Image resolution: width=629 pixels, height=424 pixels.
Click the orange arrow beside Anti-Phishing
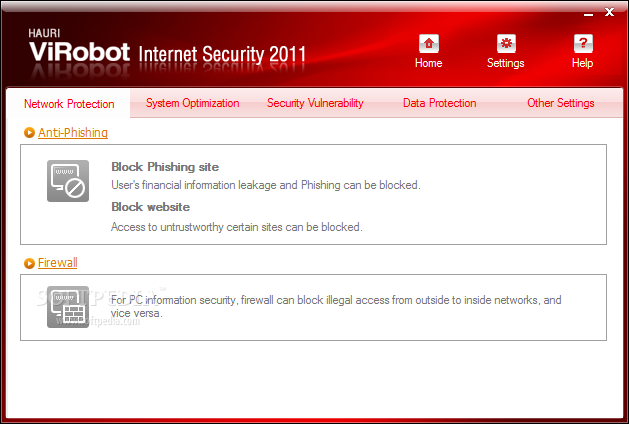coord(29,132)
